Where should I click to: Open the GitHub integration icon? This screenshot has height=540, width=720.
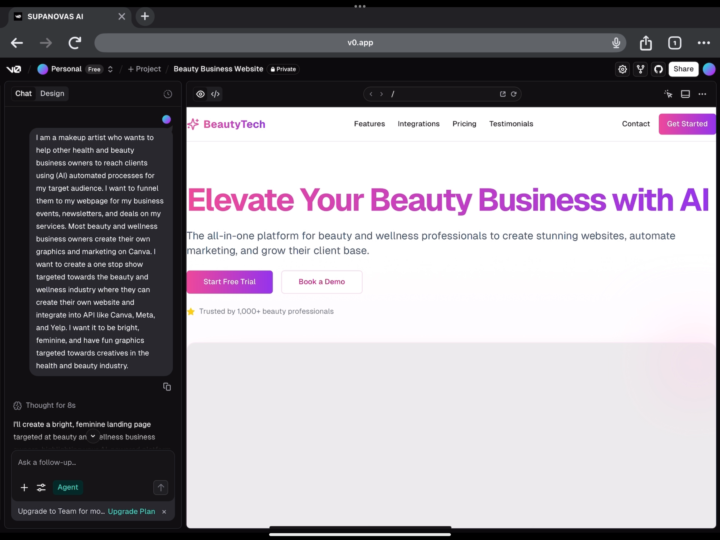[x=658, y=69]
